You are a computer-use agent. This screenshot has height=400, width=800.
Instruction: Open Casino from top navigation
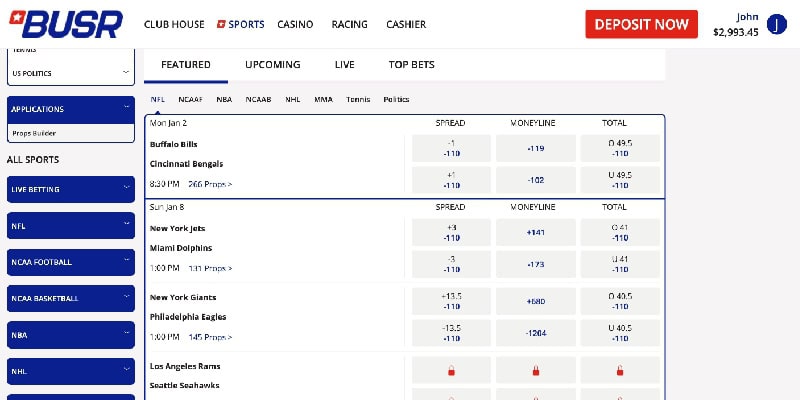(x=295, y=24)
